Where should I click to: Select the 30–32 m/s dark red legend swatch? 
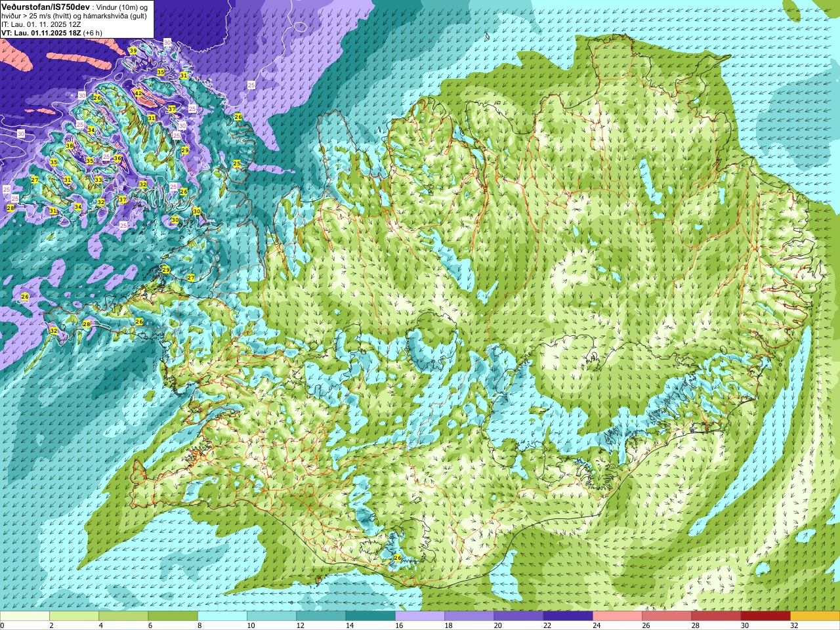[x=766, y=616]
